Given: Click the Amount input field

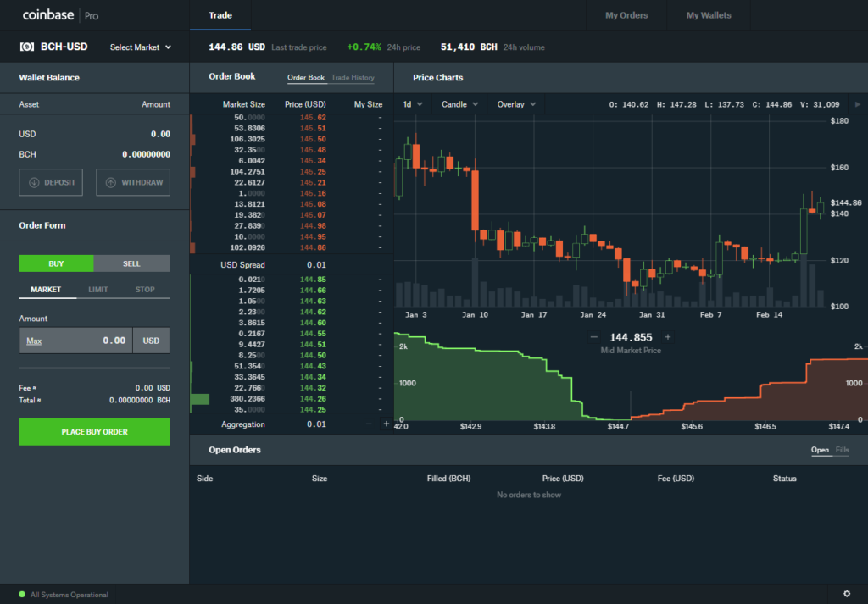Looking at the screenshot, I should (75, 341).
